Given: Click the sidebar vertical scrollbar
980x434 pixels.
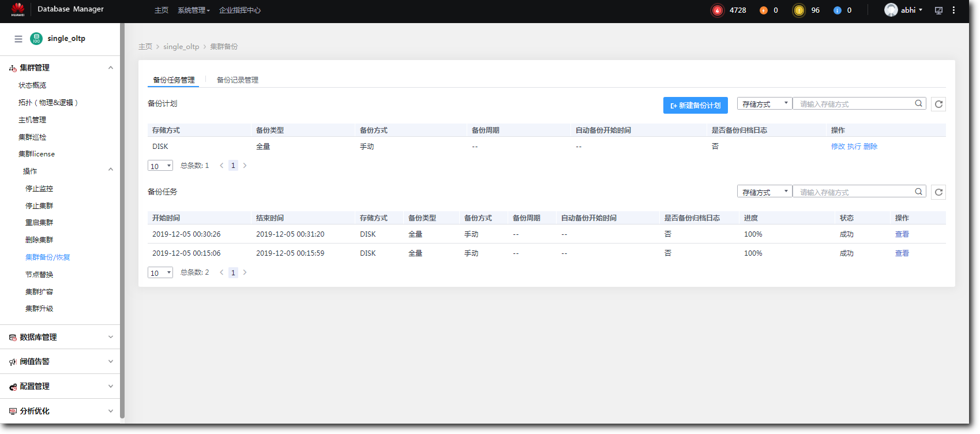Looking at the screenshot, I should (x=122, y=220).
